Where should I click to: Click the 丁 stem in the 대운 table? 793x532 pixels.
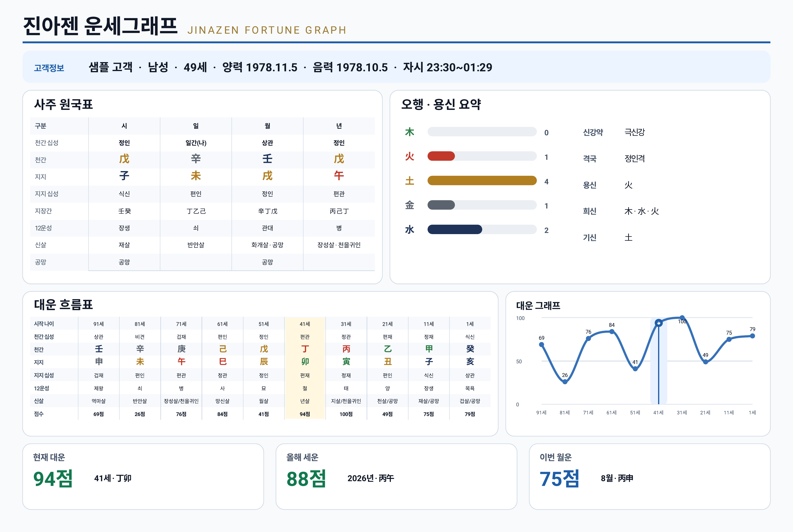coord(305,349)
